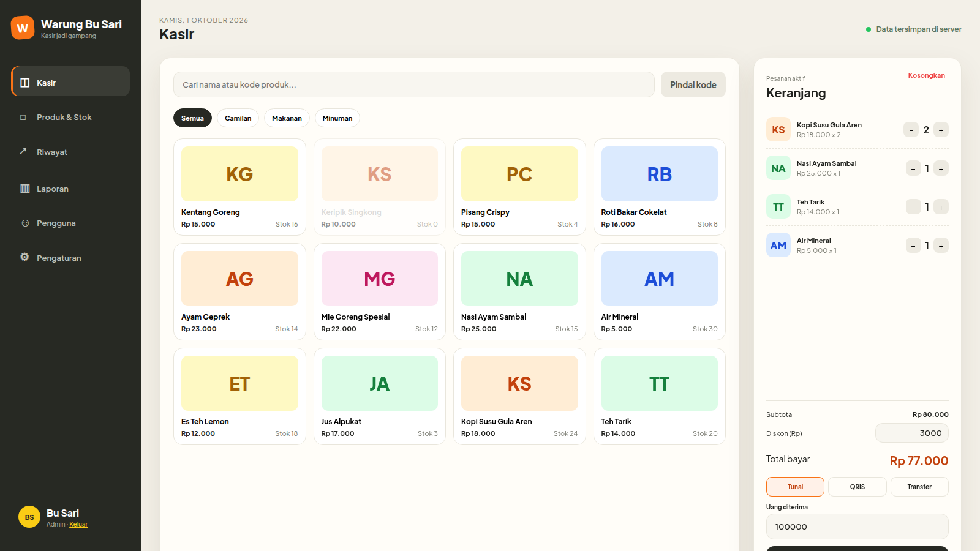Click the Kasir sidebar icon
The image size is (980, 551).
[x=24, y=83]
